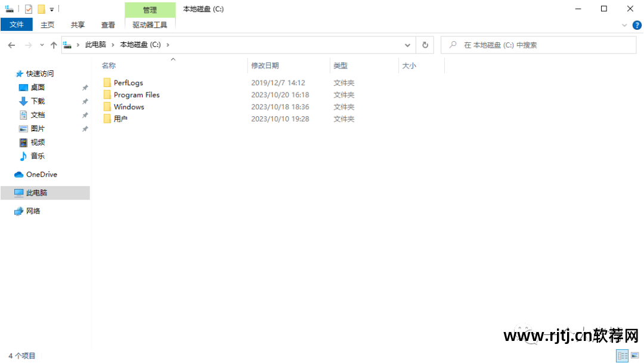The image size is (644, 363).
Task: Refresh the folder view with the refresh icon
Action: [424, 45]
